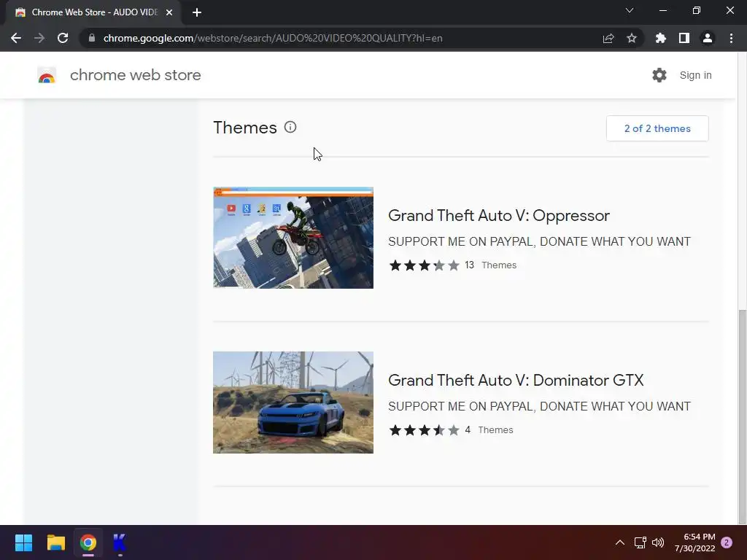Sign in to the web store
Screen dimensions: 747x560
tap(695, 75)
